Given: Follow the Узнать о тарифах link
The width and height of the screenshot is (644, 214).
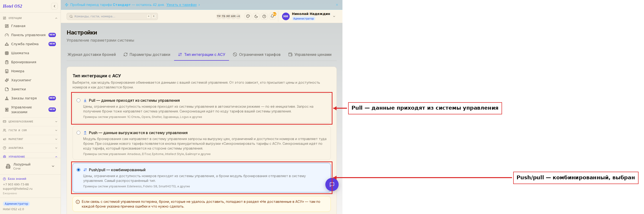Looking at the screenshot, I should pos(181,5).
